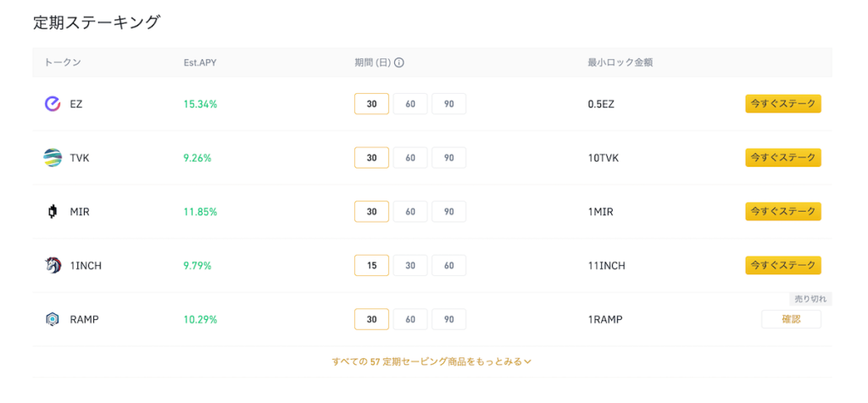Expand all 57 fixed savings products
The height and width of the screenshot is (403, 868).
coord(431,362)
